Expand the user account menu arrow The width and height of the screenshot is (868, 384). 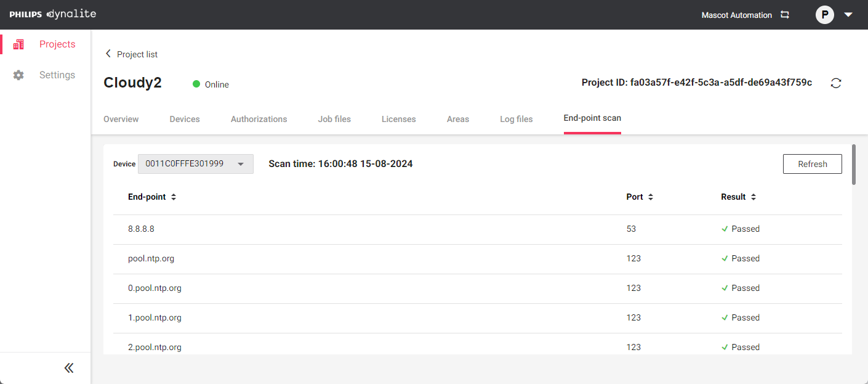[848, 15]
